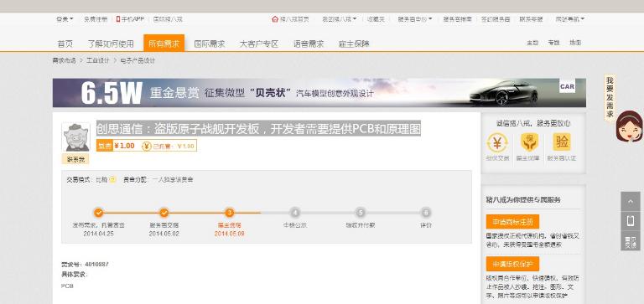Select the 所有需求 tab
Screen dimensions: 644x304
coord(164,43)
